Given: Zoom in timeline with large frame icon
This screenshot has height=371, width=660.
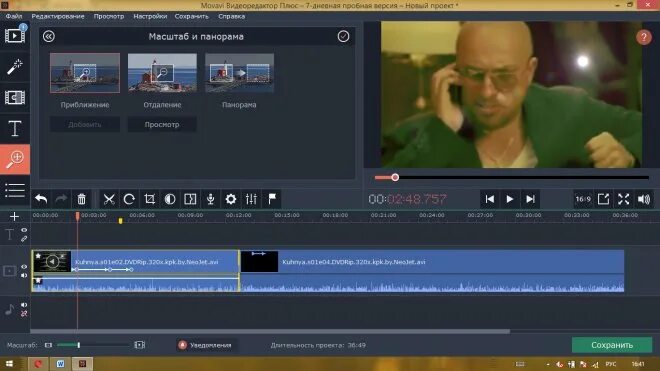Looking at the screenshot, I should click(x=140, y=345).
